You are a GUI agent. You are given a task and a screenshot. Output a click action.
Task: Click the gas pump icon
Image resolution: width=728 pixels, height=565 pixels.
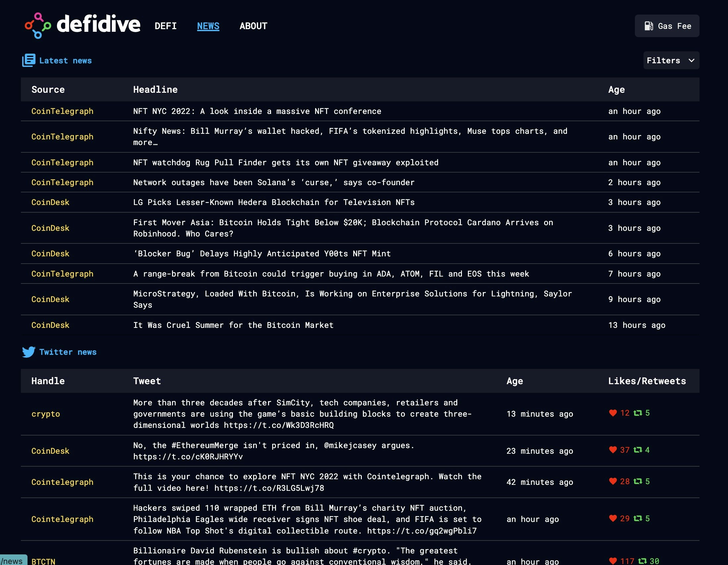coord(648,26)
